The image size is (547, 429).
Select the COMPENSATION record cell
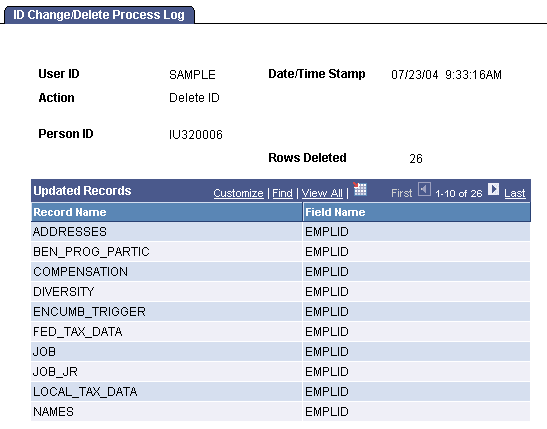point(167,272)
